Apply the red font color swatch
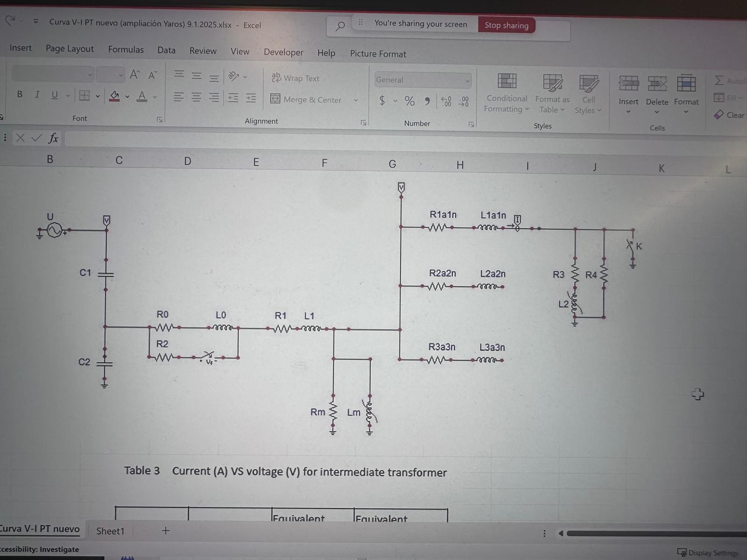Image resolution: width=747 pixels, height=560 pixels. (x=142, y=97)
